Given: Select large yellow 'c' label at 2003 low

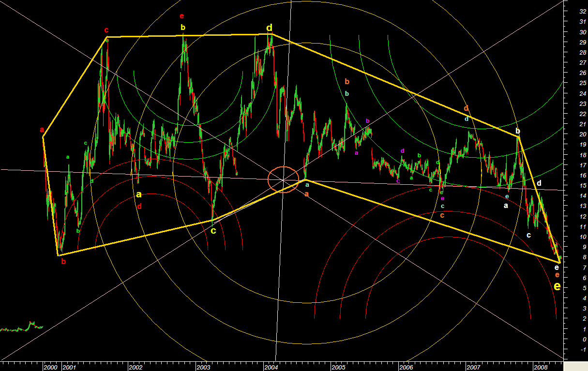Looking at the screenshot, I should [x=213, y=231].
